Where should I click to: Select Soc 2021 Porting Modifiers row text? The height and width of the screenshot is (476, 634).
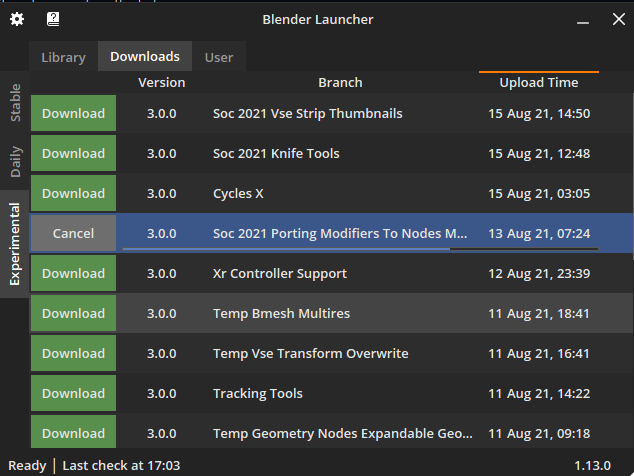point(340,234)
